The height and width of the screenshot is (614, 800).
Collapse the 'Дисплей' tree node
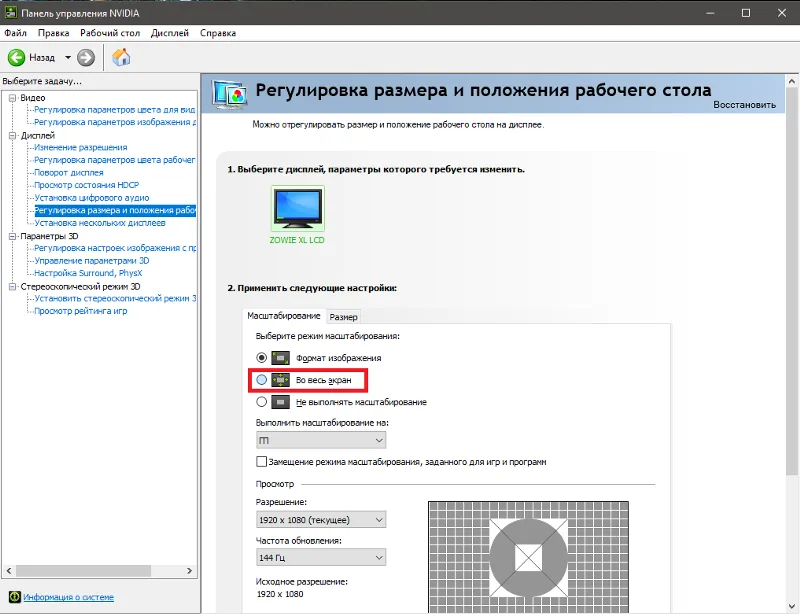coord(13,136)
